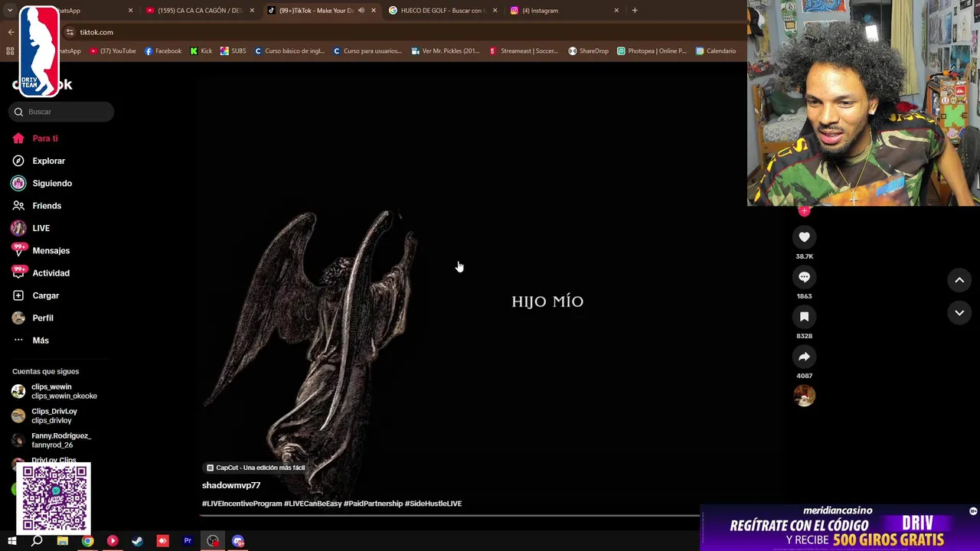Image resolution: width=980 pixels, height=551 pixels.
Task: Click the #SideHustleLIVE hashtag
Action: [433, 504]
